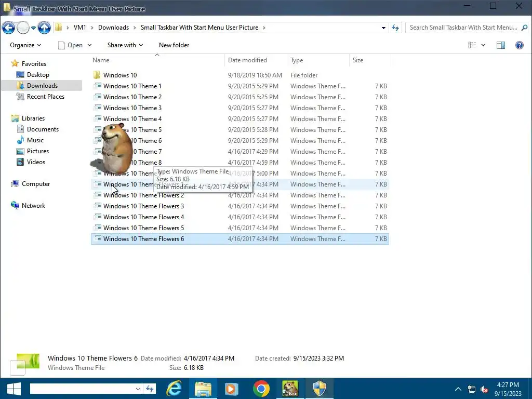Image resolution: width=532 pixels, height=399 pixels.
Task: Expand the view options dropdown arrow
Action: click(x=483, y=45)
